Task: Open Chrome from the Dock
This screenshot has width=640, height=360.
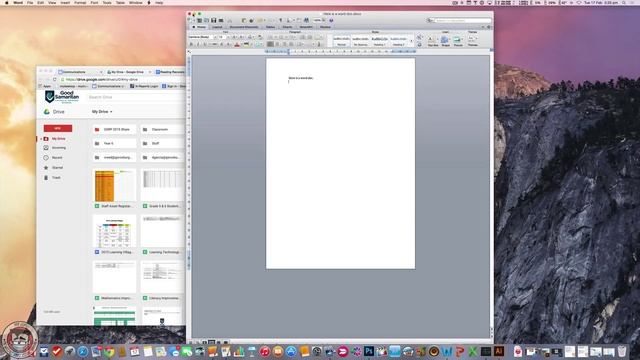Action: (109, 351)
